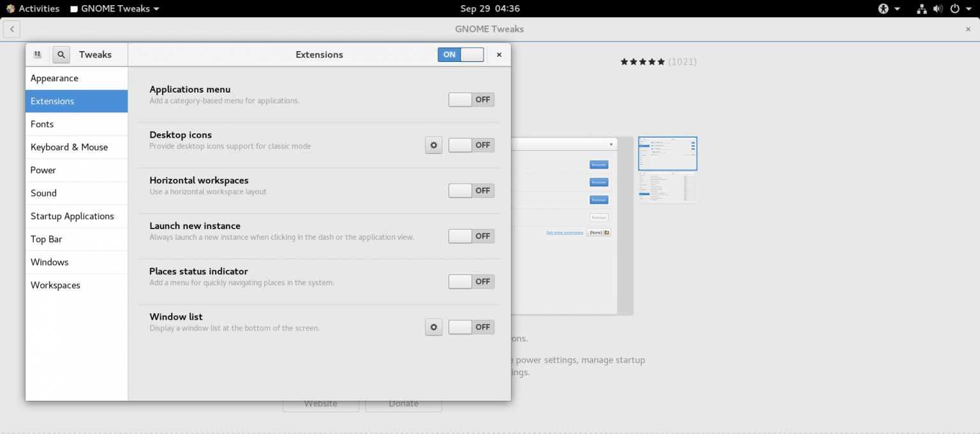Click the Website button
The width and height of the screenshot is (980, 434).
coord(321,403)
